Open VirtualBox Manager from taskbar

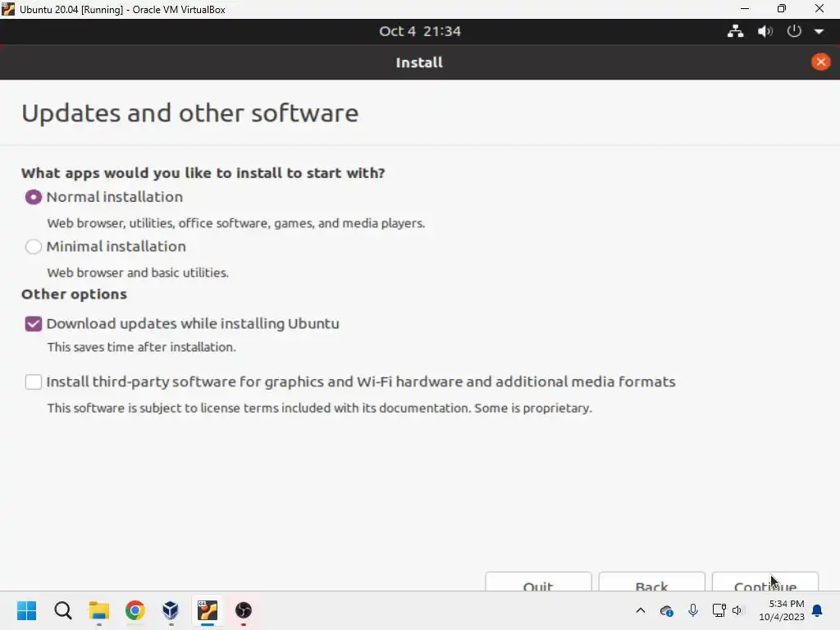click(171, 610)
